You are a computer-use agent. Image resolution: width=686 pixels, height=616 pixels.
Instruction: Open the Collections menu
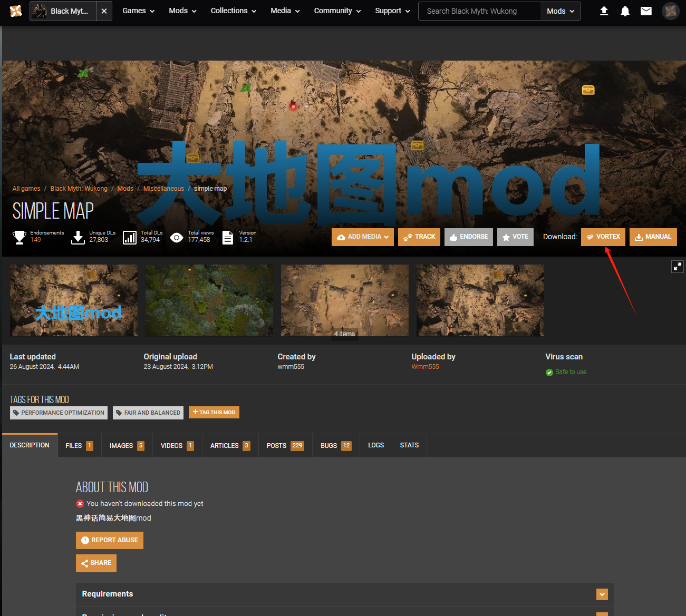pos(234,11)
